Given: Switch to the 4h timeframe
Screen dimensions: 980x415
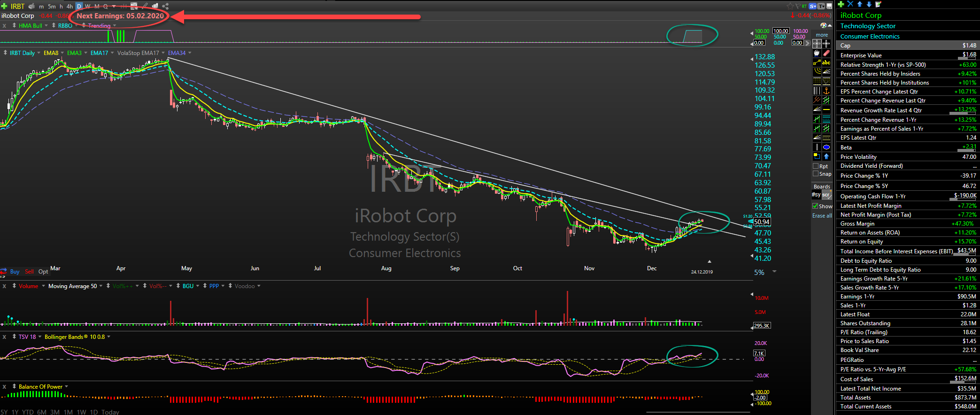Looking at the screenshot, I should (x=69, y=6).
